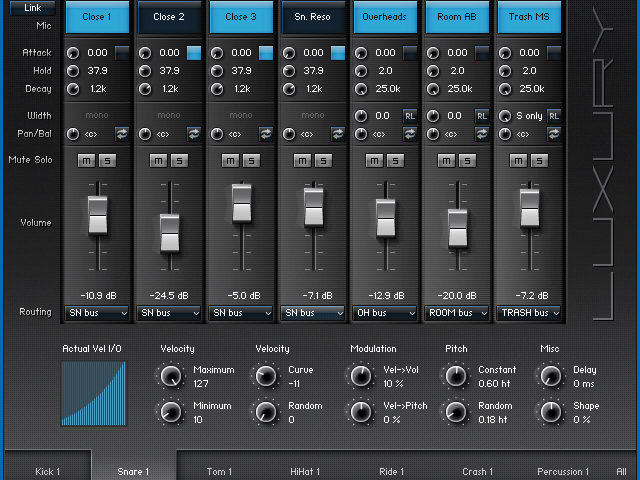Open the Close 1 routing dropdown
Screen dimensions: 640x480
(x=97, y=313)
